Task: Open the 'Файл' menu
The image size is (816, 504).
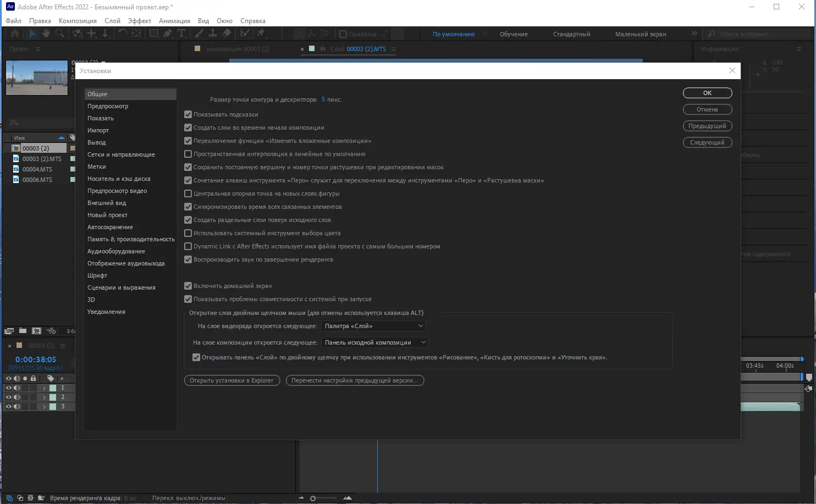Action: click(x=14, y=21)
